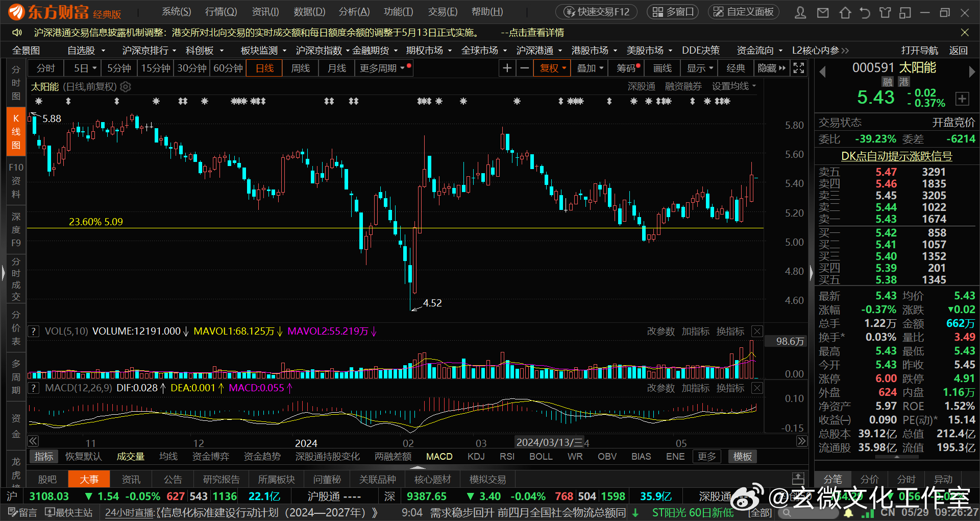The height and width of the screenshot is (521, 980).
Task: Click the zoom-in plus icon on chart toolbar
Action: point(507,68)
